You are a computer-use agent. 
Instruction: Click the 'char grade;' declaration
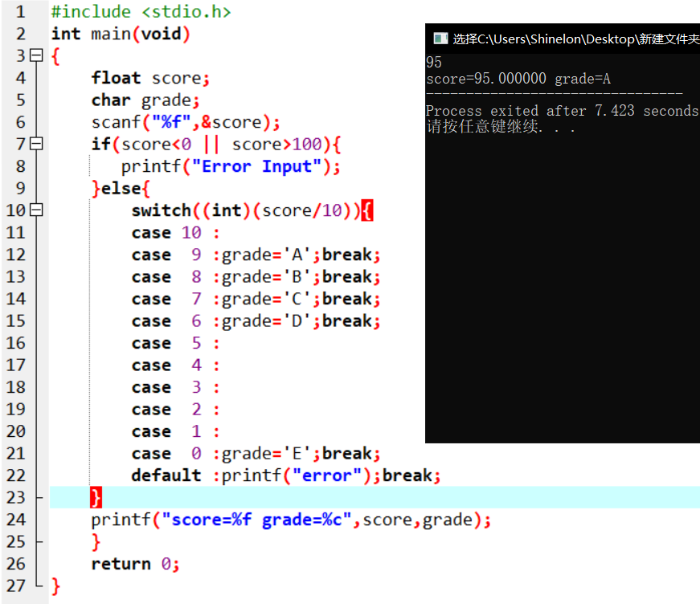pos(145,100)
